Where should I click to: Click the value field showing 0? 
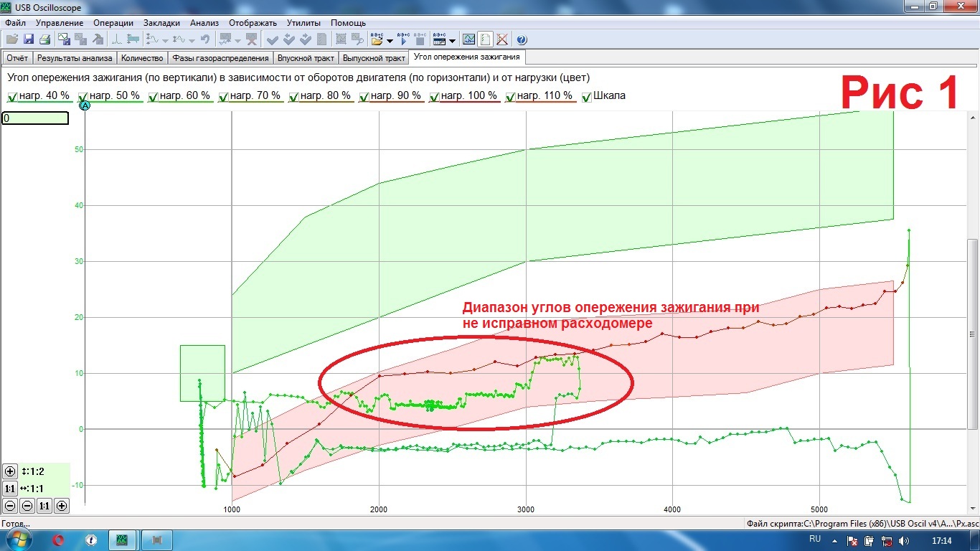click(35, 118)
